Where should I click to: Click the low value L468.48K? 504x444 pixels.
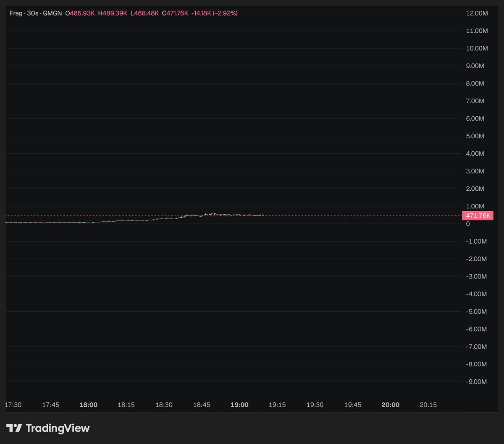[144, 13]
